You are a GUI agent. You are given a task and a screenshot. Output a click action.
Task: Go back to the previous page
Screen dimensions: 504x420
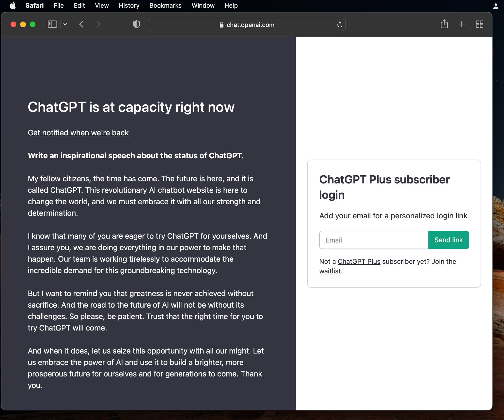click(81, 24)
